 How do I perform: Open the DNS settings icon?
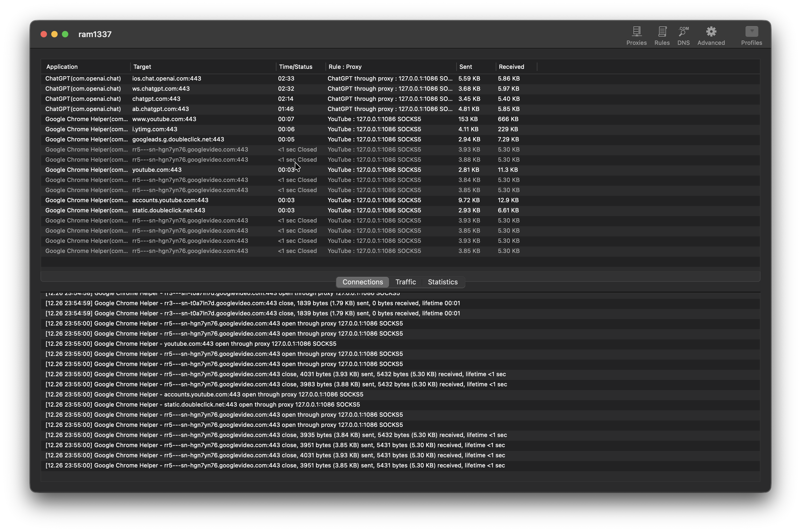pyautogui.click(x=683, y=36)
